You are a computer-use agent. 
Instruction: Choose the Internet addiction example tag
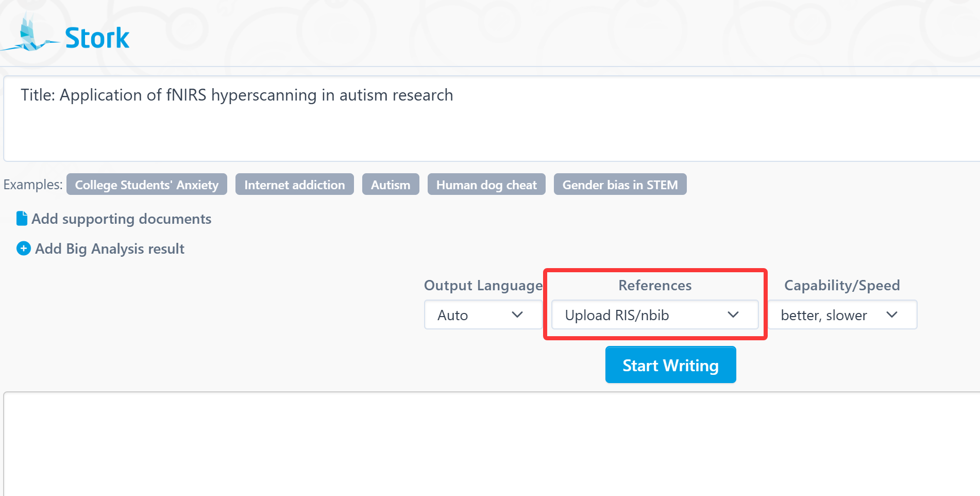(294, 185)
